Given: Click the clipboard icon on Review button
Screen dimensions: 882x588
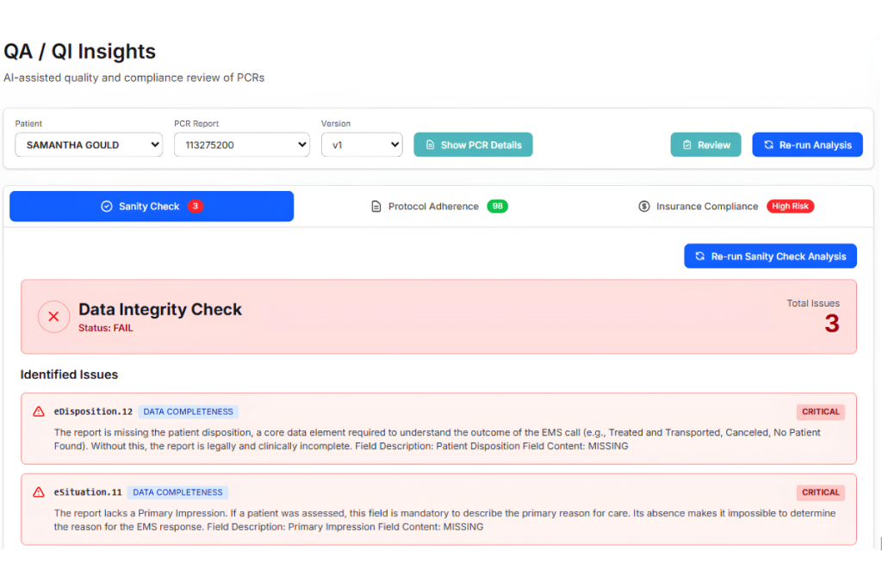Looking at the screenshot, I should 686,145.
